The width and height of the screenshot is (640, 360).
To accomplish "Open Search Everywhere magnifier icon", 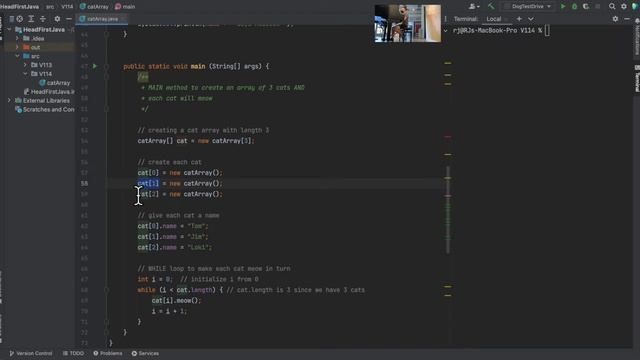I will [x=612, y=7].
